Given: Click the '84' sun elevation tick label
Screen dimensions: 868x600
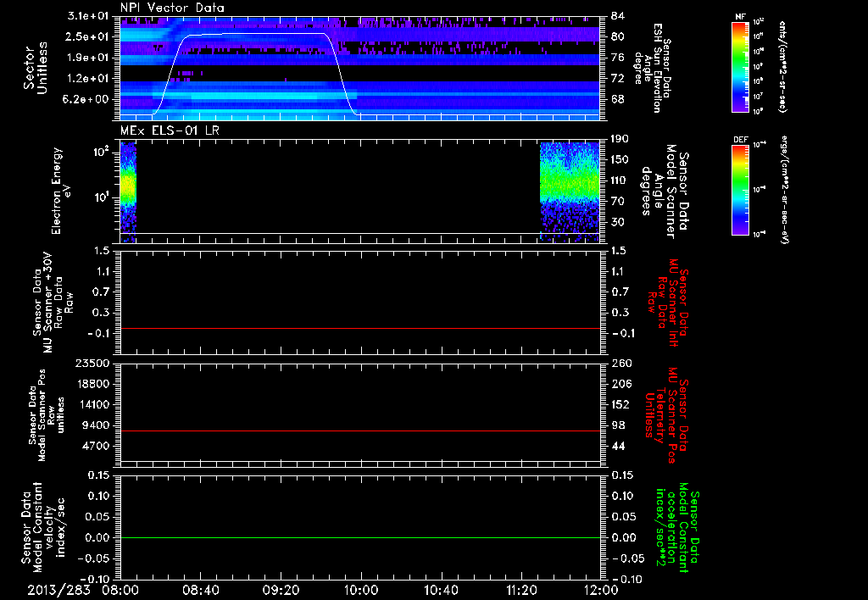Looking at the screenshot, I should coord(618,15).
